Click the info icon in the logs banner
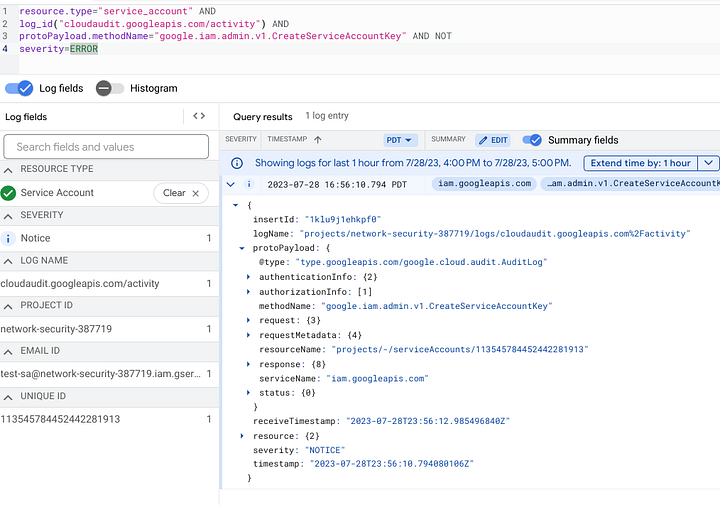 [x=237, y=163]
